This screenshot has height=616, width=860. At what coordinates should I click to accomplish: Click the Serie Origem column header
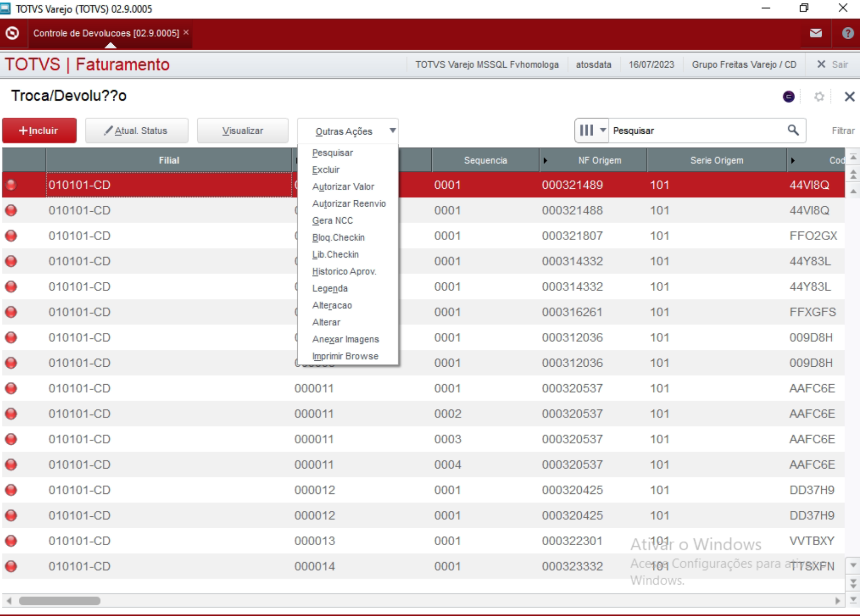[716, 160]
